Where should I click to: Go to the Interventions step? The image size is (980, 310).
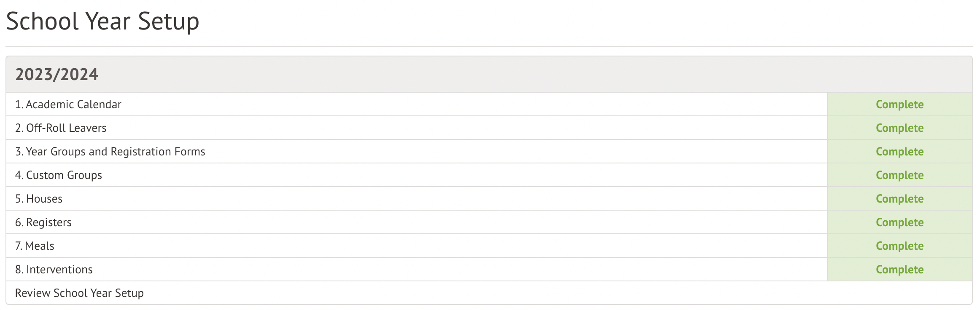coord(54,270)
